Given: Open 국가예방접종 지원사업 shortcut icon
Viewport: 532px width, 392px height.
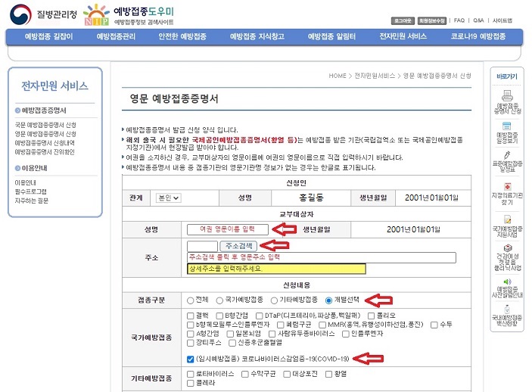Looking at the screenshot, I should tap(508, 219).
